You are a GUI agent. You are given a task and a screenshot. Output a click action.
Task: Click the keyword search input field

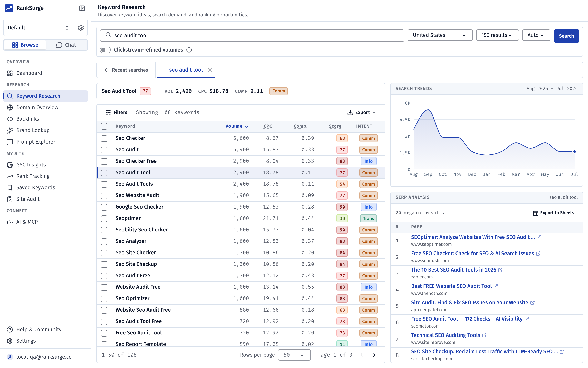click(x=252, y=36)
